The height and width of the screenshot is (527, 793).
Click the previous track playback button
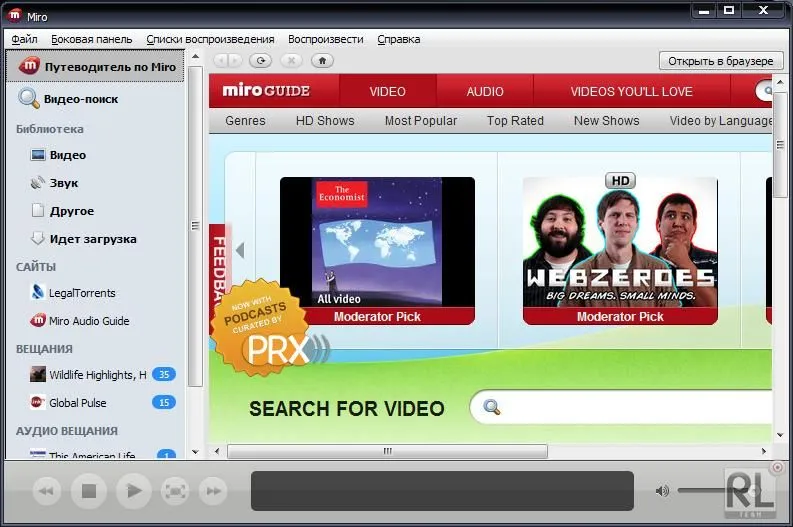[x=47, y=491]
